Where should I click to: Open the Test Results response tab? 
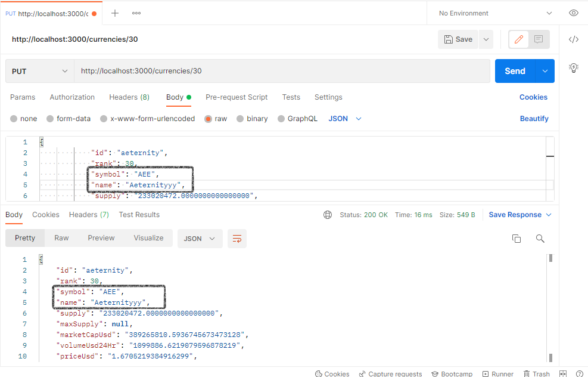[x=139, y=214]
